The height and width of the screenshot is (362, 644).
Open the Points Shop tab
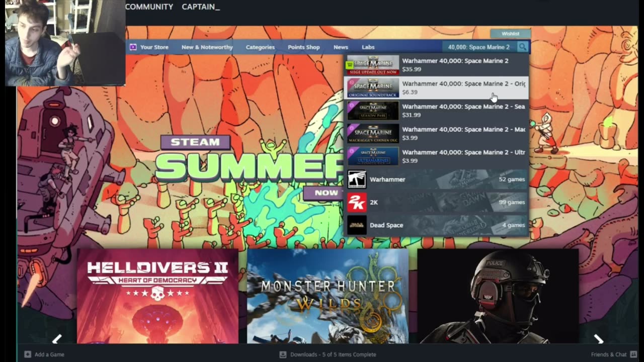303,47
